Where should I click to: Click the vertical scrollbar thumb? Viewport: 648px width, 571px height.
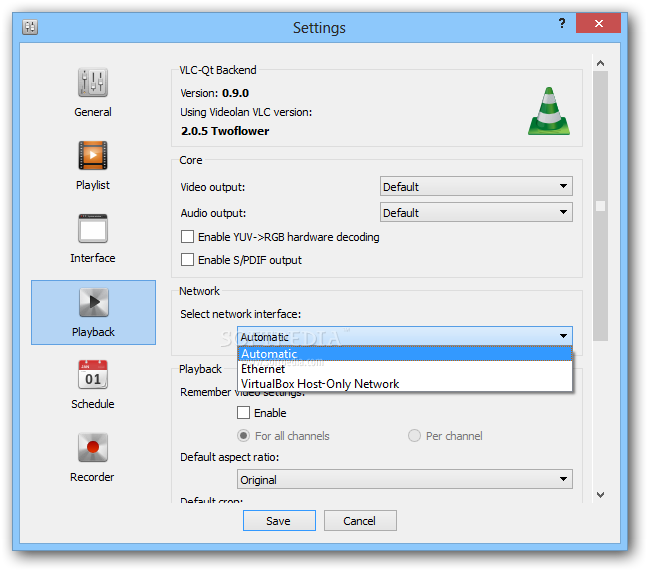600,206
